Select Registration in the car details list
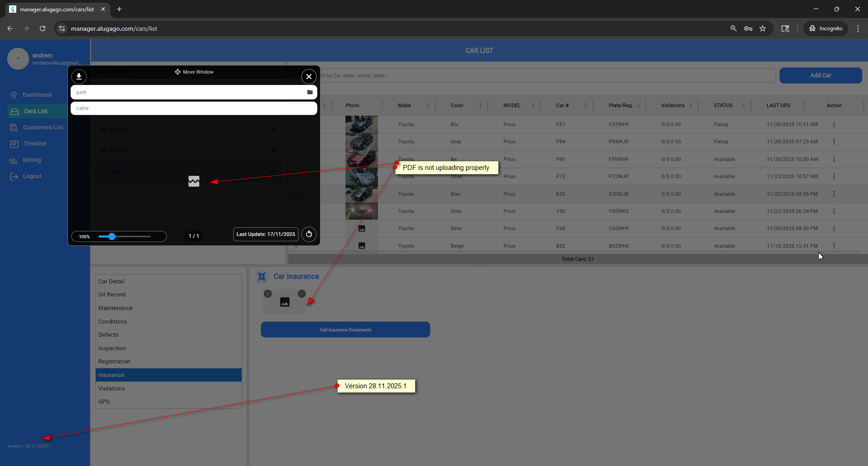The image size is (868, 466). click(x=114, y=362)
